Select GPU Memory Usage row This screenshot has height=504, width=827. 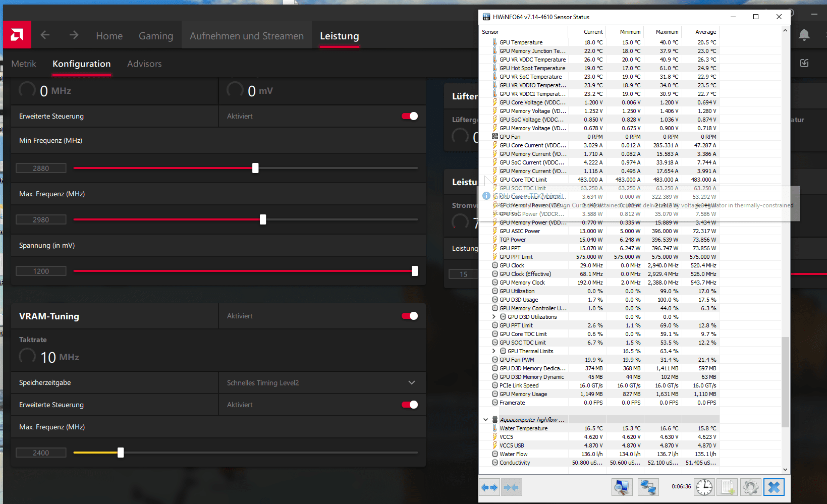coord(599,394)
